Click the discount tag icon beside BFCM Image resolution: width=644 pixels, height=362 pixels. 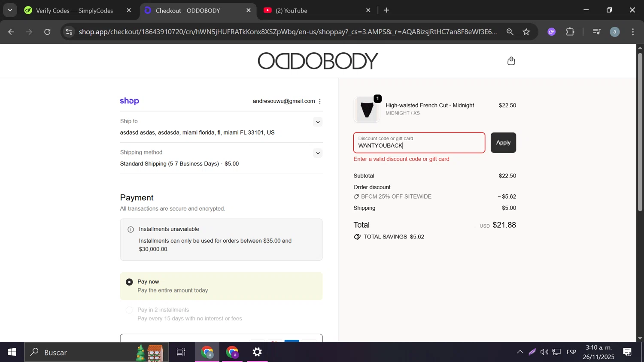tap(356, 197)
